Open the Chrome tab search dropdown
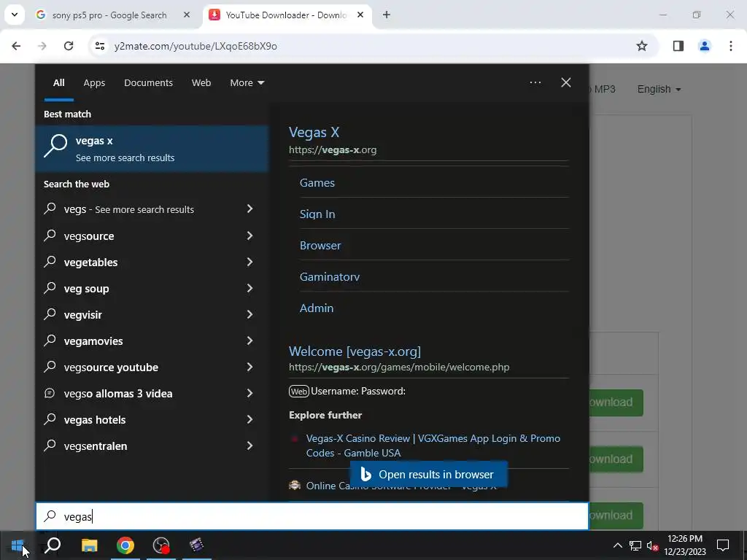 [15, 15]
